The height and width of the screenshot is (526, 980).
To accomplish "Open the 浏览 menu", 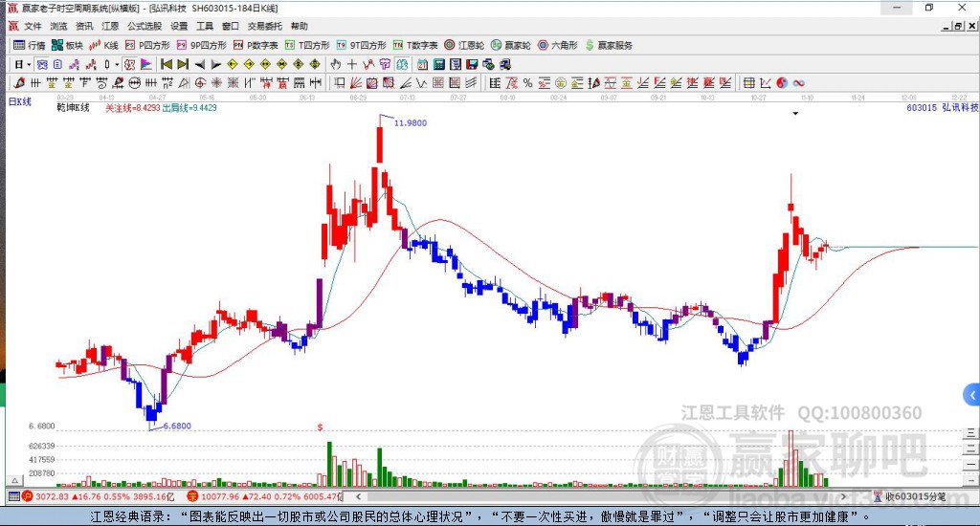I will point(58,26).
